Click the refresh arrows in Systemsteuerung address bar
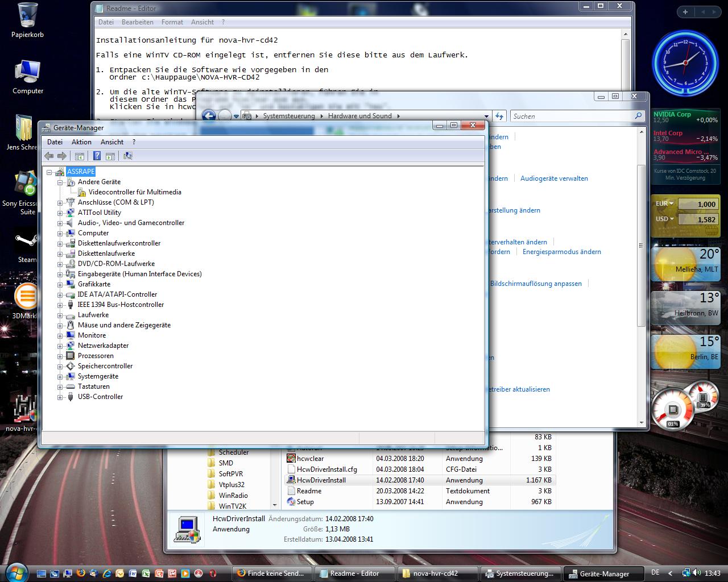Image resolution: width=728 pixels, height=582 pixels. 499,116
